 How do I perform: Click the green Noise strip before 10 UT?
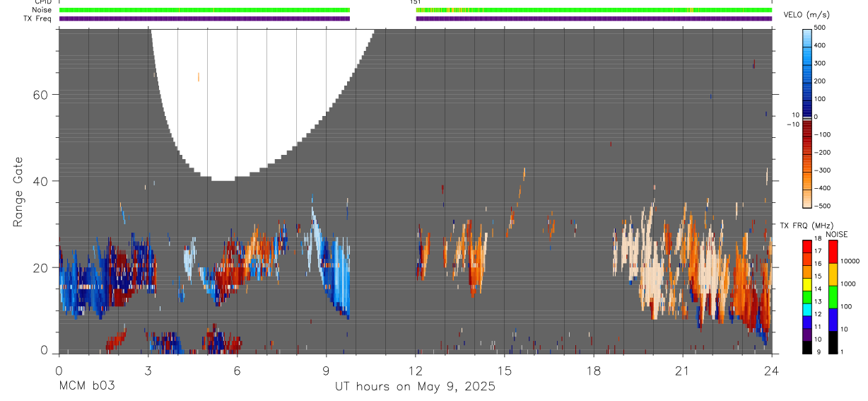205,10
